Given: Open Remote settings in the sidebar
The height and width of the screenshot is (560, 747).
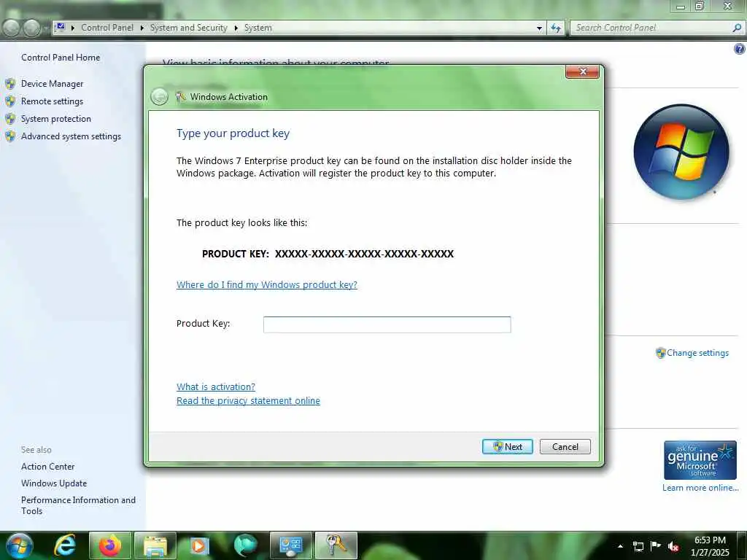Looking at the screenshot, I should [x=52, y=101].
